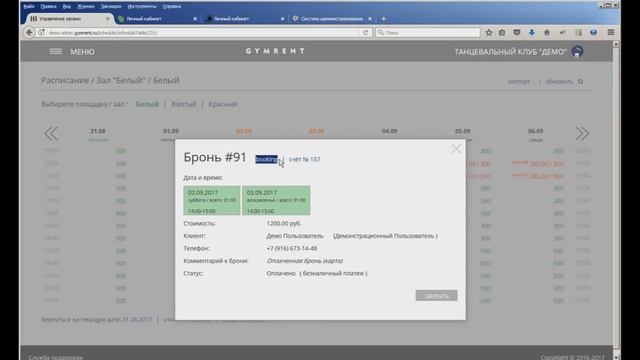This screenshot has height=360, width=640.
Task: Click the обновить refresh link
Action: (x=559, y=82)
